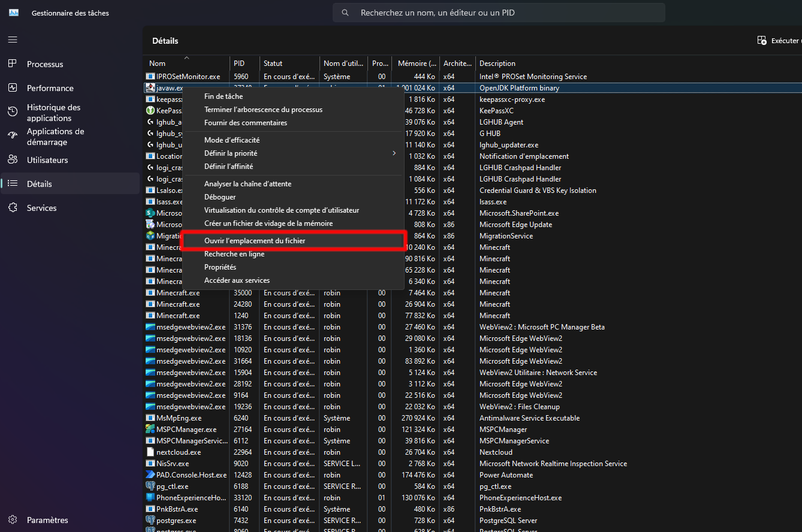
Task: Open Propriétés from context menu
Action: (x=293, y=267)
